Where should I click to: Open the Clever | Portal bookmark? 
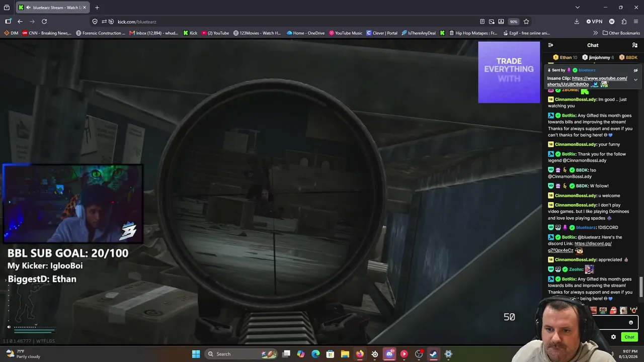(382, 33)
